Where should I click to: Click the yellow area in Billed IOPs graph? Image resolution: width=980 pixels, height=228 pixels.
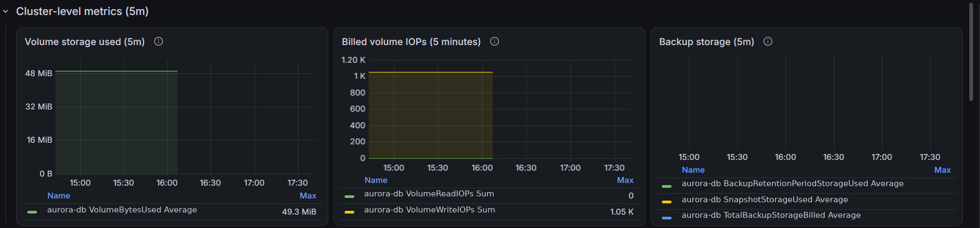point(431,115)
